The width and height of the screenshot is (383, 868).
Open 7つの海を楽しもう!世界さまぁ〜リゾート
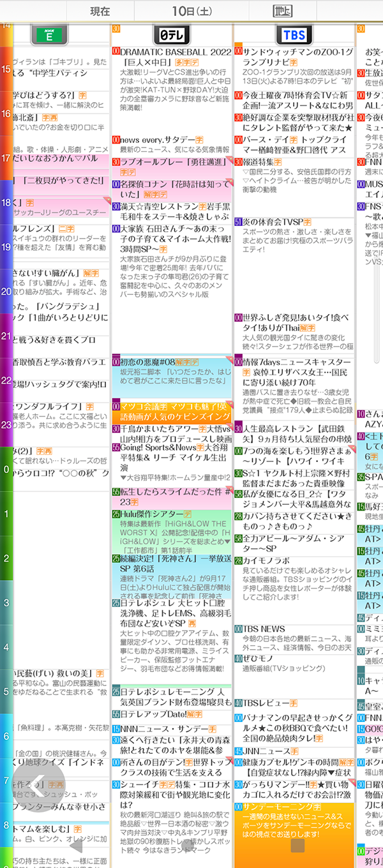tap(294, 456)
